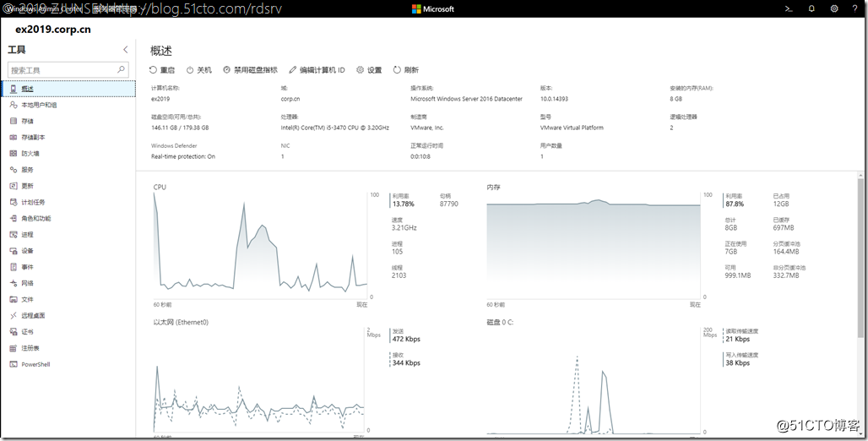Click the Microsoft logo
Viewport: 868px width, 441px height.
click(433, 8)
